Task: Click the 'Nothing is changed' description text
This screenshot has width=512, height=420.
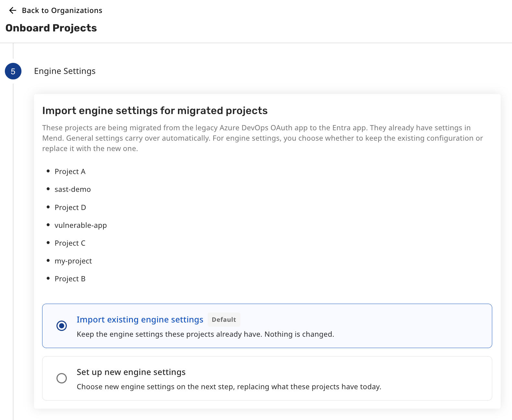Action: [x=205, y=334]
